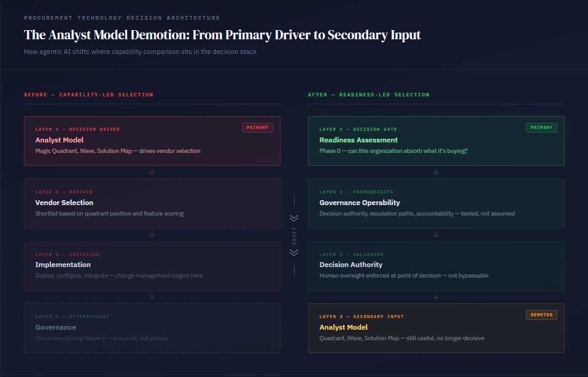Click the orange DEMOTED badge
The image size is (588, 377).
coord(541,315)
